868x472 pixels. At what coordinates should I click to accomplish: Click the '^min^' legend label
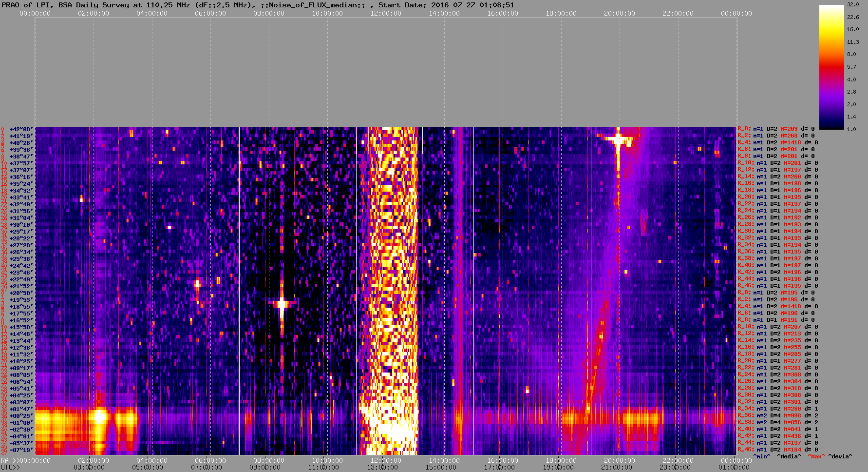pos(762,456)
